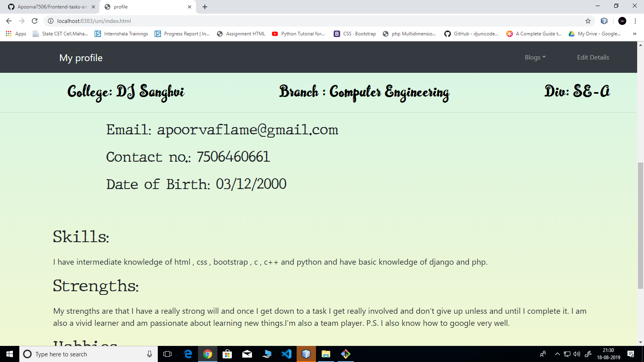Expand the Blogs dropdown in the navbar
The width and height of the screenshot is (644, 362).
tap(535, 58)
